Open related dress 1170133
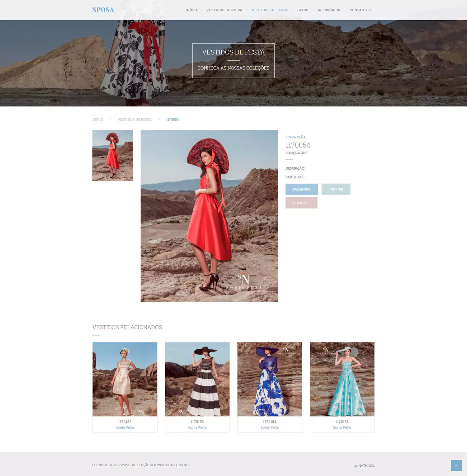The width and height of the screenshot is (467, 476). pyautogui.click(x=125, y=380)
